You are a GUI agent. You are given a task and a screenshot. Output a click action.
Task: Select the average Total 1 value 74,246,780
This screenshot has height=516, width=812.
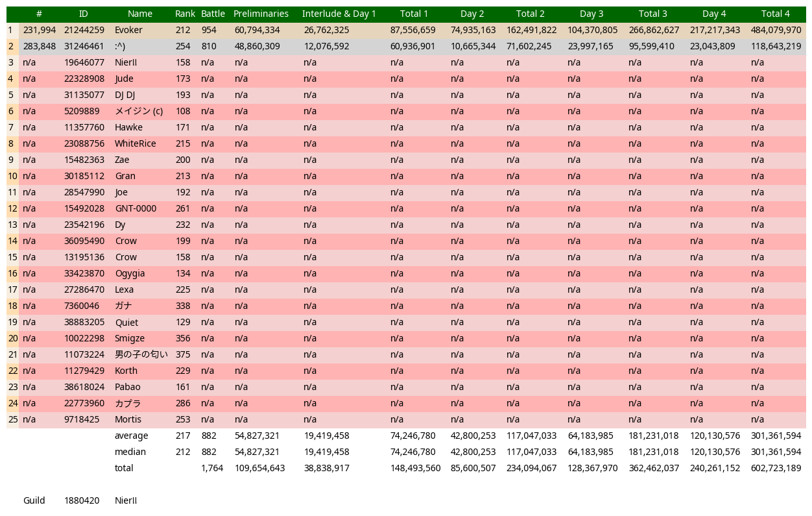pyautogui.click(x=412, y=436)
